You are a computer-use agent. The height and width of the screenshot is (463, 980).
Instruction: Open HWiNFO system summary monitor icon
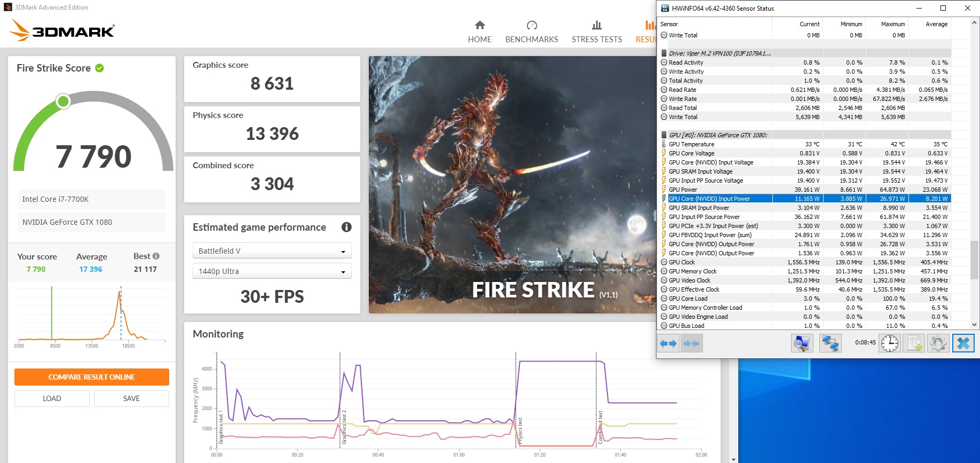click(x=802, y=343)
